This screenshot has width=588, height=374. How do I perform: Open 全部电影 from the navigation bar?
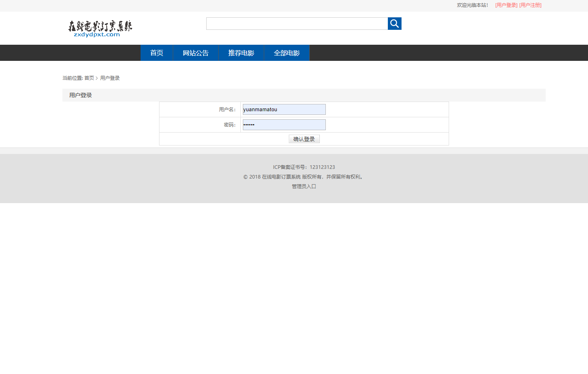click(286, 53)
